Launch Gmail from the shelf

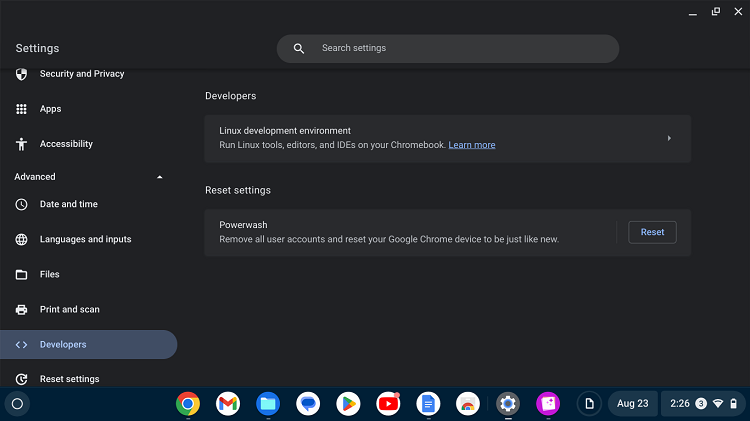(x=228, y=404)
